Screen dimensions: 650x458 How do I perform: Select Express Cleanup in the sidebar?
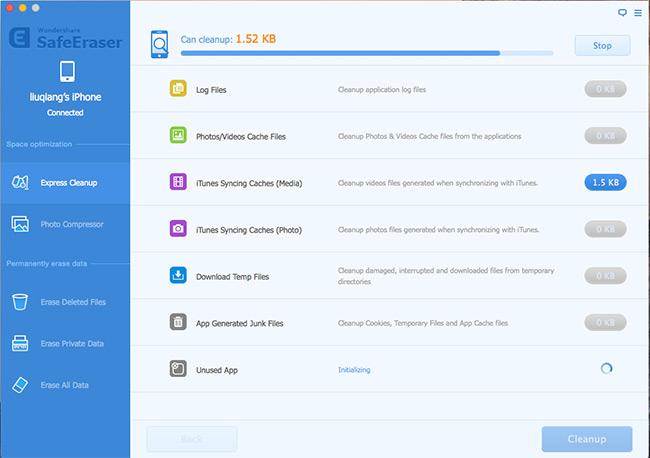[65, 183]
